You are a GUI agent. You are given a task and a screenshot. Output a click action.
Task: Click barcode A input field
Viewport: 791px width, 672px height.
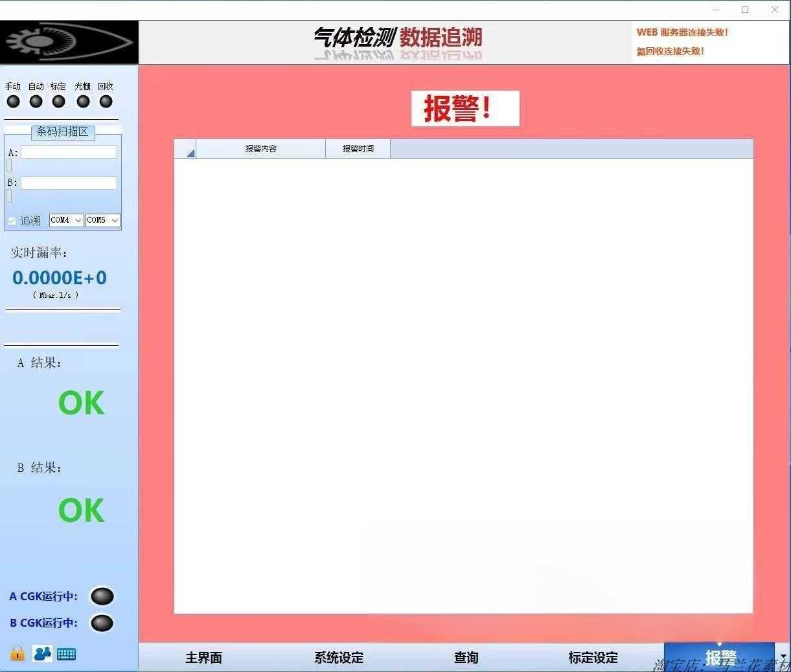coord(69,152)
